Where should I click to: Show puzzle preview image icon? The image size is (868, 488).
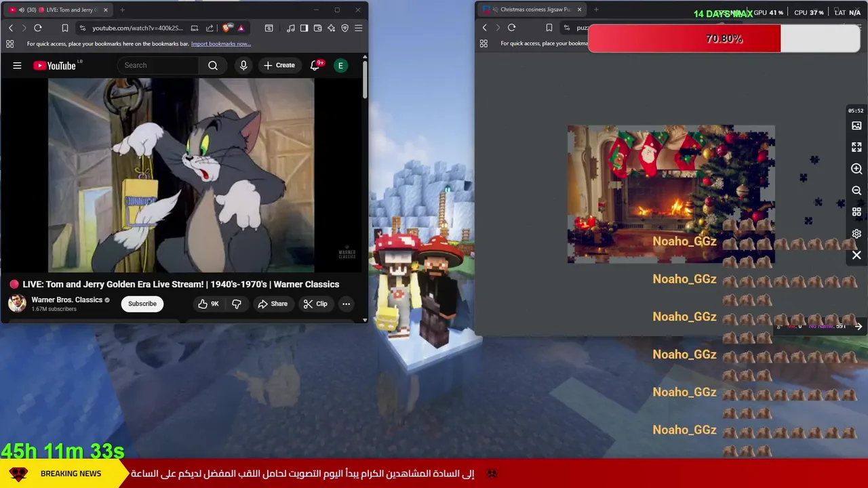point(856,125)
